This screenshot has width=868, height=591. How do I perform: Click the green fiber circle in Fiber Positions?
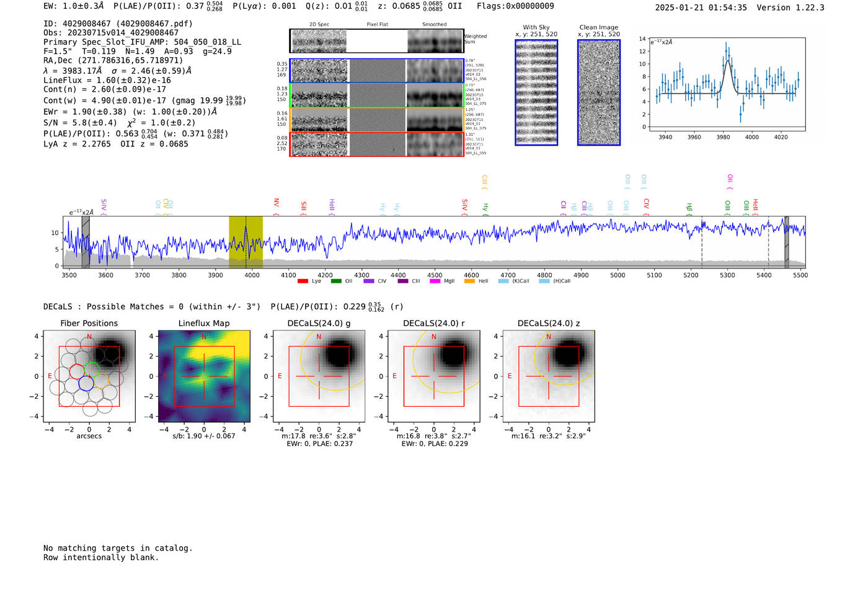point(92,369)
